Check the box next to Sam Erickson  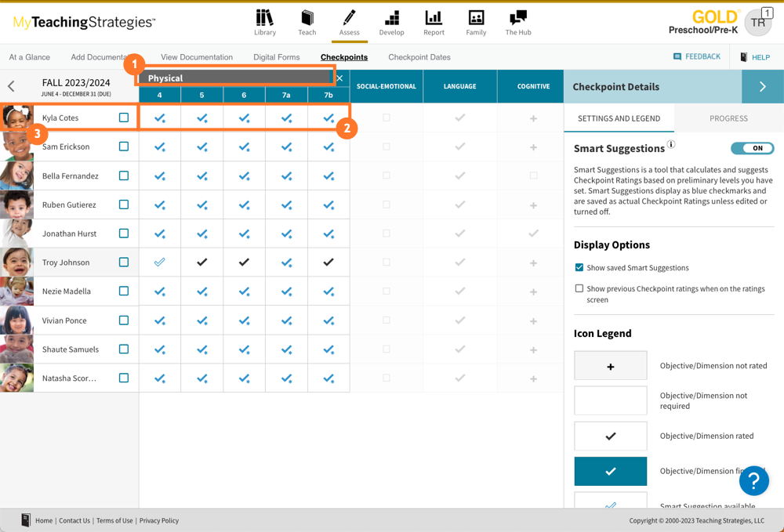pyautogui.click(x=124, y=147)
